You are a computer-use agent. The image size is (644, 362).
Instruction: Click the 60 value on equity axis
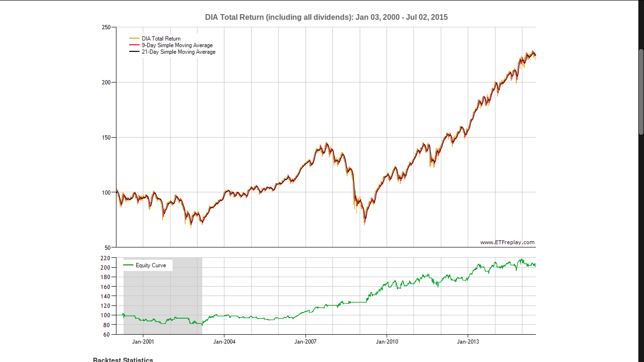click(x=107, y=335)
